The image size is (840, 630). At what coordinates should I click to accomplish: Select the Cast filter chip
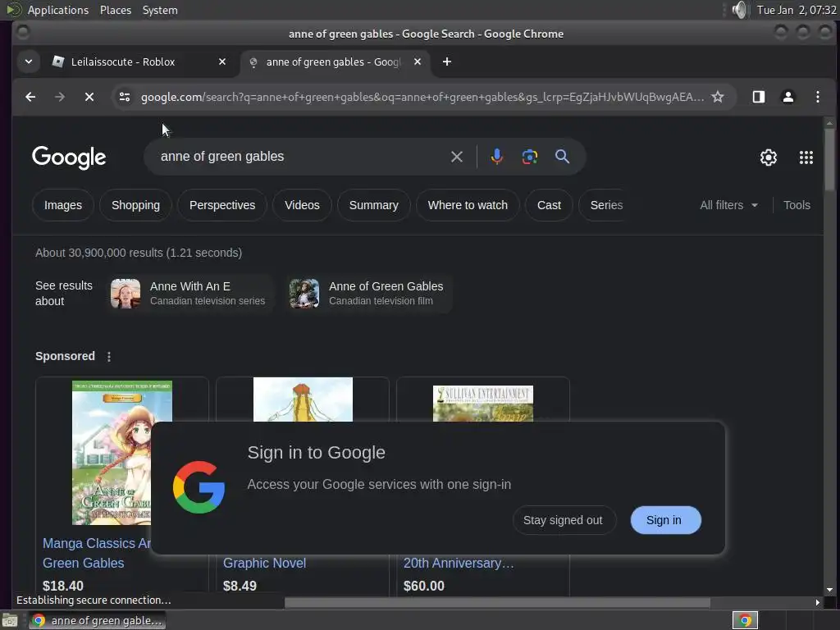(x=549, y=205)
